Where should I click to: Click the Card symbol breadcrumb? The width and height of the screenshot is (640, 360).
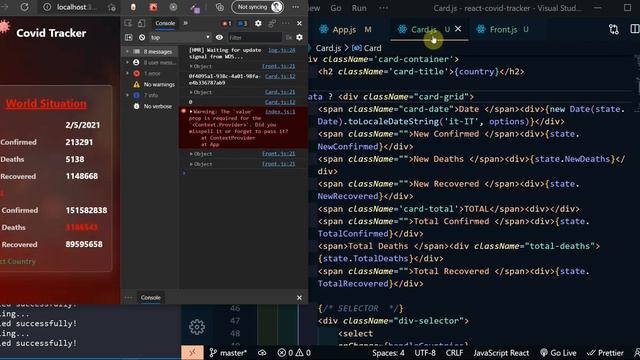[367, 48]
